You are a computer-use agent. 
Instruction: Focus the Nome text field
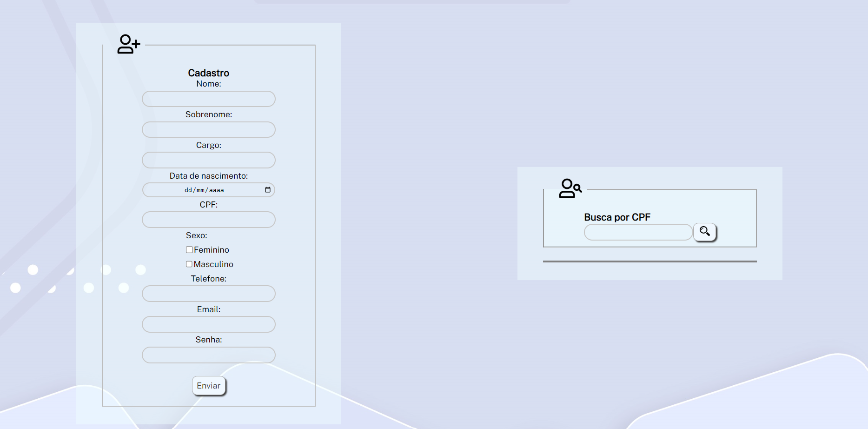pyautogui.click(x=208, y=99)
